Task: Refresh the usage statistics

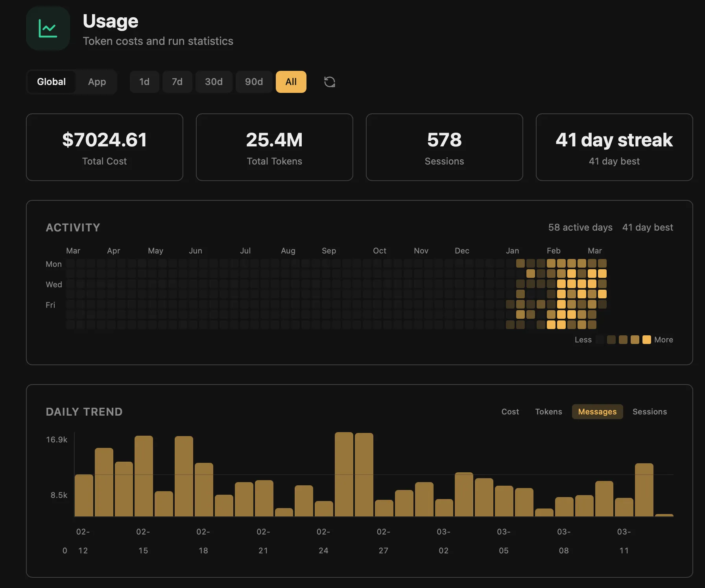Action: pyautogui.click(x=329, y=82)
